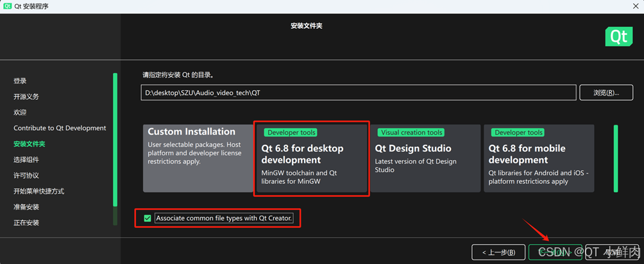Click the Qt icon in the title bar
Image resolution: width=644 pixels, height=264 pixels.
pos(8,6)
